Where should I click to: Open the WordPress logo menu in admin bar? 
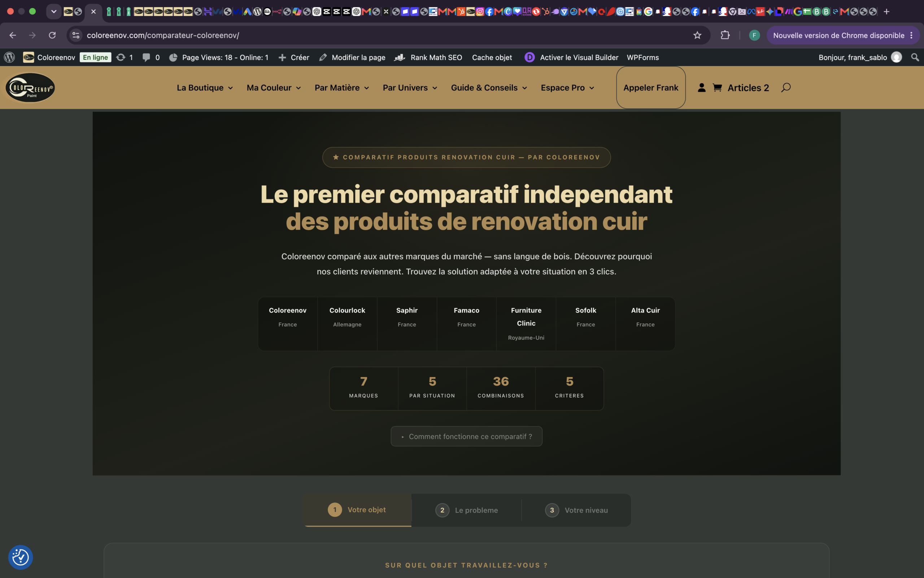[x=9, y=57]
